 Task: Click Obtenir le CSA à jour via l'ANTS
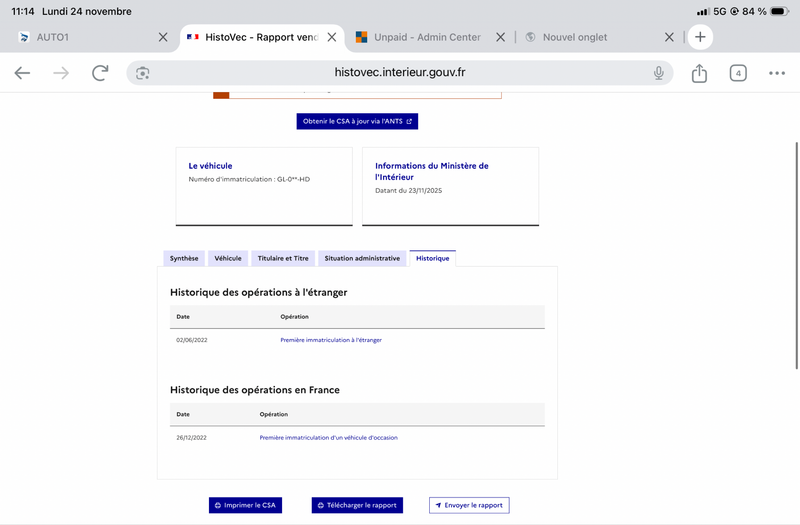[x=357, y=121]
